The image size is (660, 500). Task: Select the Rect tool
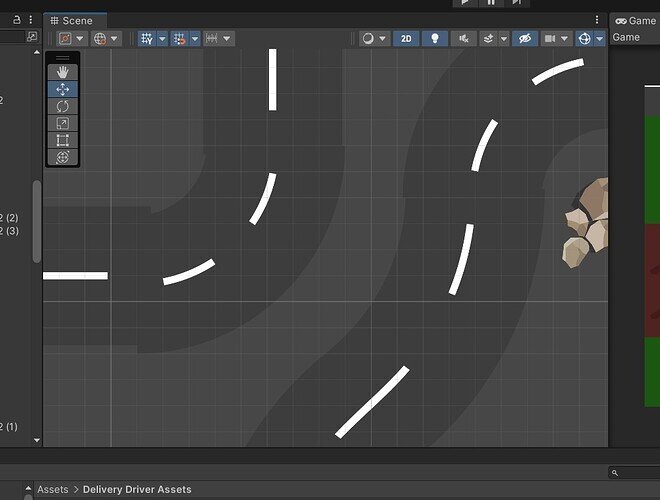62,140
